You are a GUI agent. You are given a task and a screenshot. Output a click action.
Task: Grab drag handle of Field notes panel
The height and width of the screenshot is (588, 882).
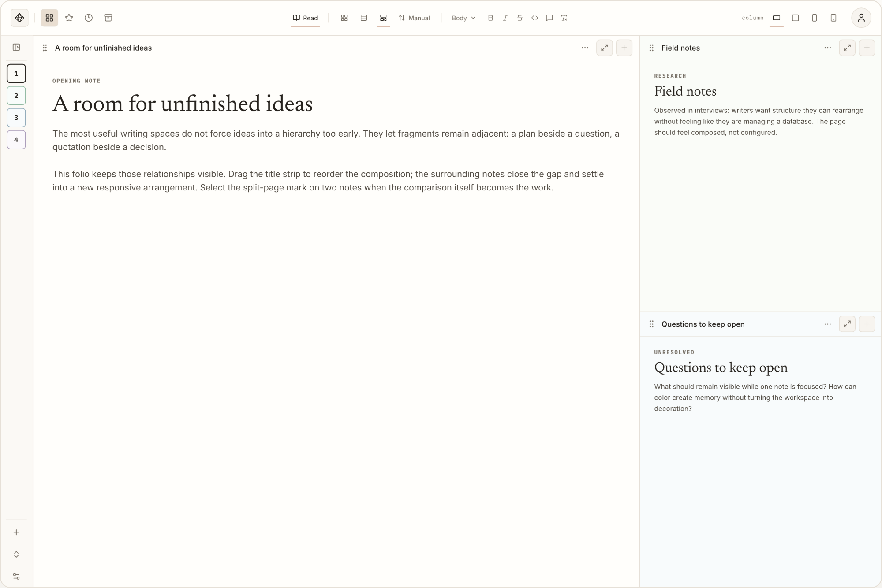click(x=651, y=48)
